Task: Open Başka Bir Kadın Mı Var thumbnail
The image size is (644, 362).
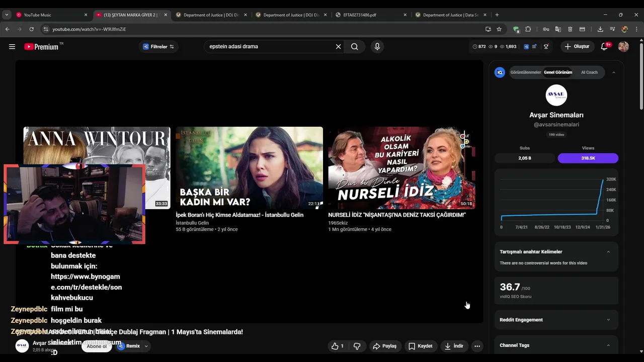Action: tap(249, 168)
